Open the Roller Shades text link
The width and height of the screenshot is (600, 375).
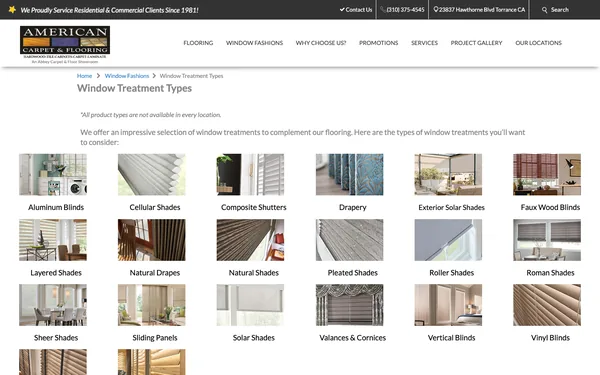click(452, 273)
